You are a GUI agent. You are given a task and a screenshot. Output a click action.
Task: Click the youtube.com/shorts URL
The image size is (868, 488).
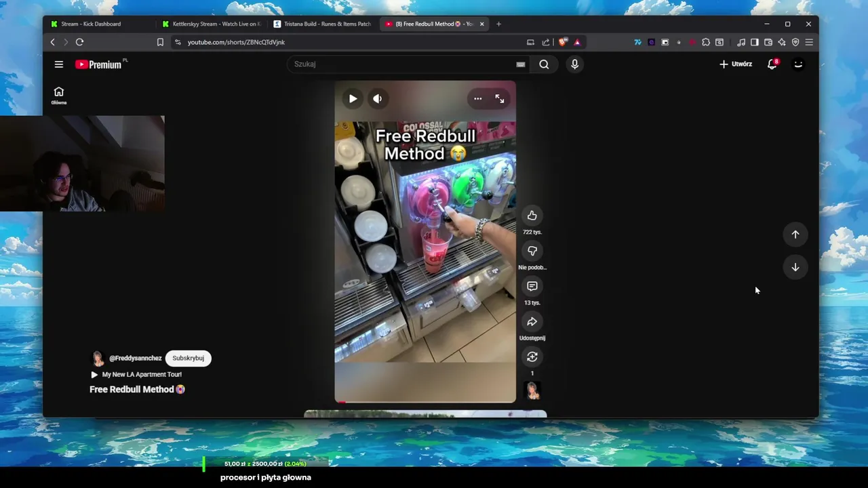point(236,42)
